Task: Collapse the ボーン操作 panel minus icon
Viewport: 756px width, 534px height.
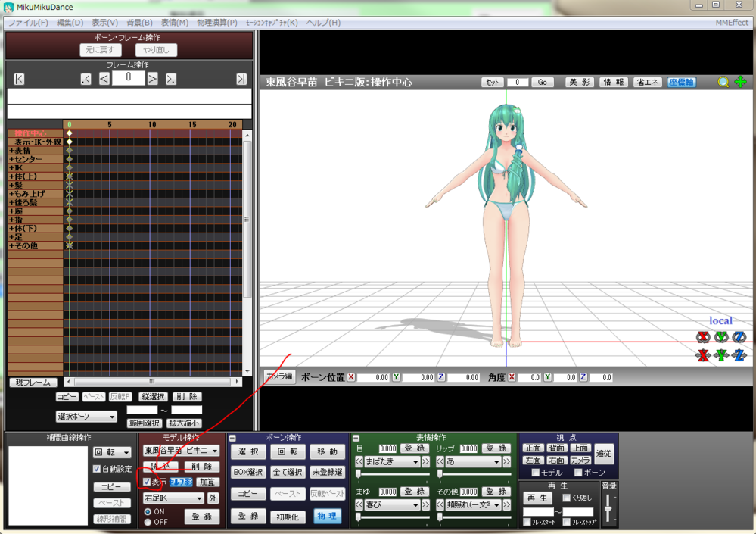Action: coord(232,438)
